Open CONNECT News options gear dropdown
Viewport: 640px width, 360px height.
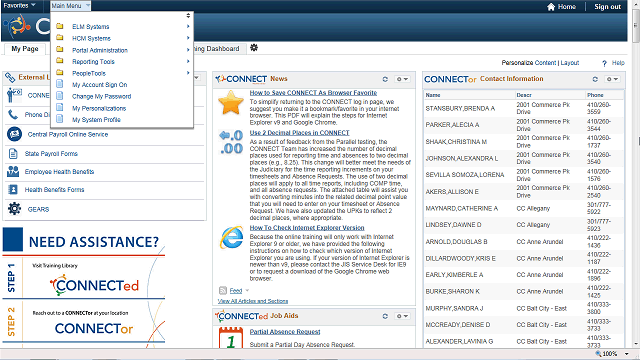tap(402, 79)
